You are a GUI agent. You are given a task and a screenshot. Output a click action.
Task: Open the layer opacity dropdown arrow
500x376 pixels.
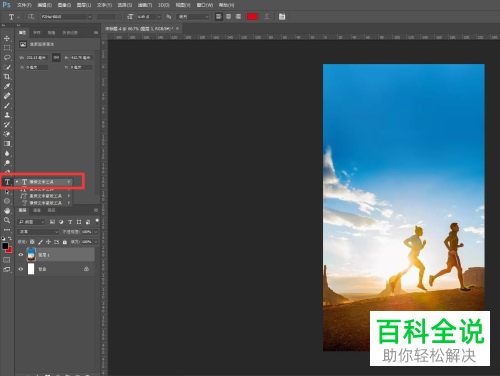click(96, 231)
